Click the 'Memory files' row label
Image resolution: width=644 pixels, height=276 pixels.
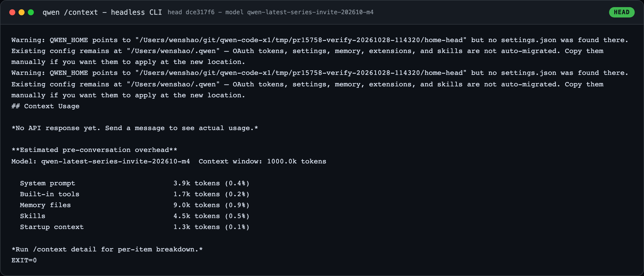(45, 205)
